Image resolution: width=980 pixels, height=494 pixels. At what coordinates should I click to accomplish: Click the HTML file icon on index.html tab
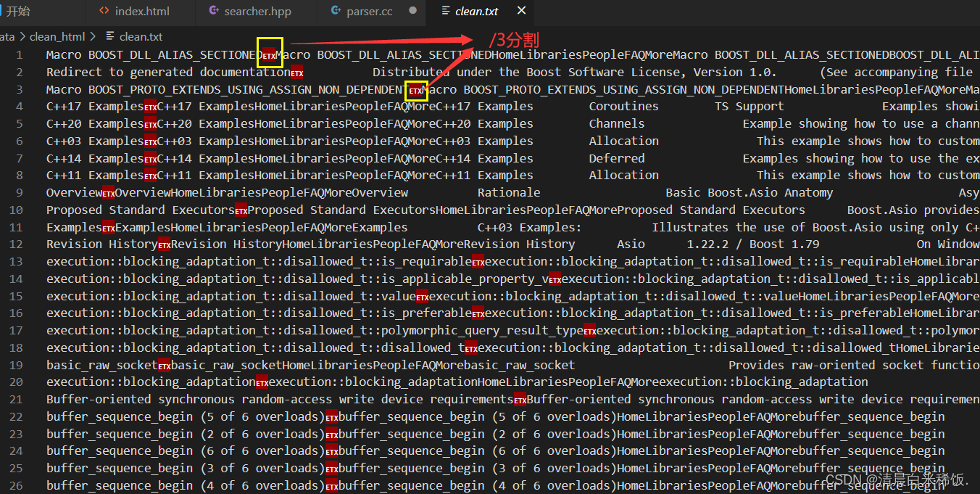click(104, 11)
